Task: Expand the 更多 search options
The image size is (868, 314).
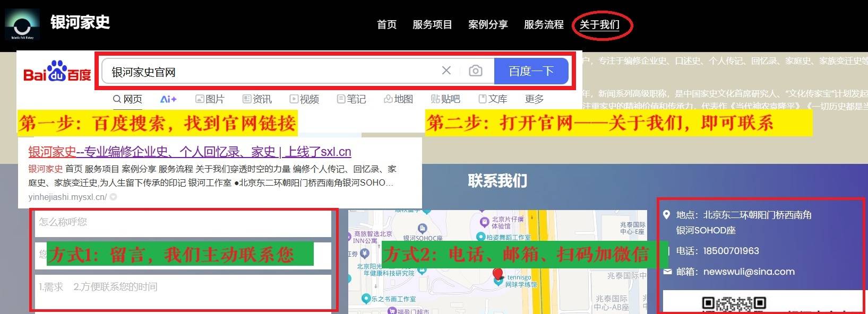Action: (x=534, y=99)
